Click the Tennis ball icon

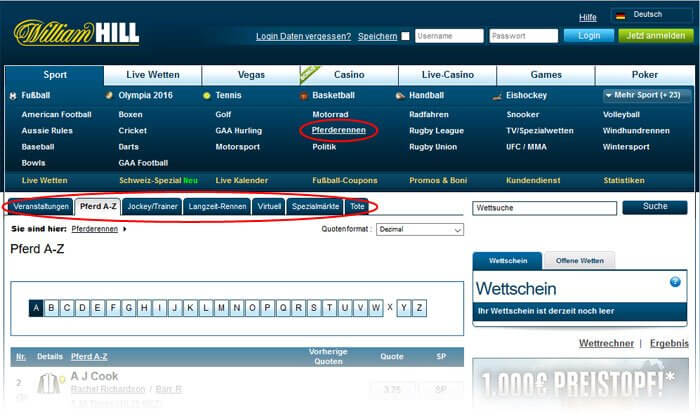point(207,96)
